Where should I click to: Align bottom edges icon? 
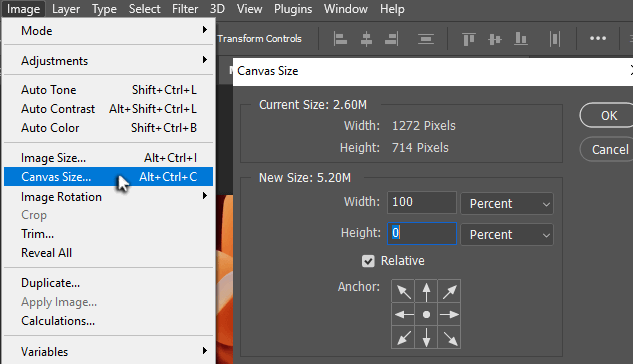pos(521,39)
